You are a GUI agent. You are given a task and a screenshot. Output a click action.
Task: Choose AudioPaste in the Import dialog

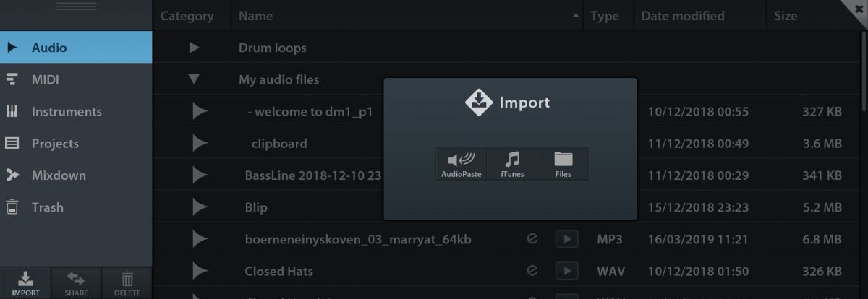point(461,164)
